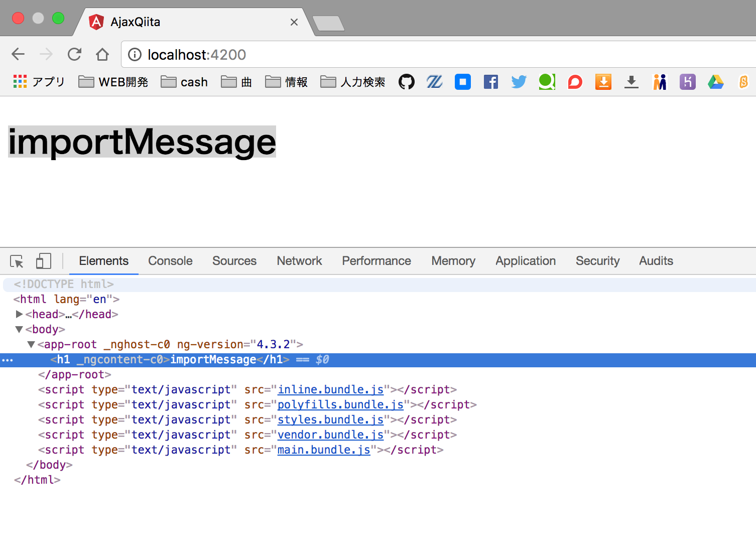The height and width of the screenshot is (560, 756).
Task: Open the orange download box bookmark
Action: tap(603, 82)
